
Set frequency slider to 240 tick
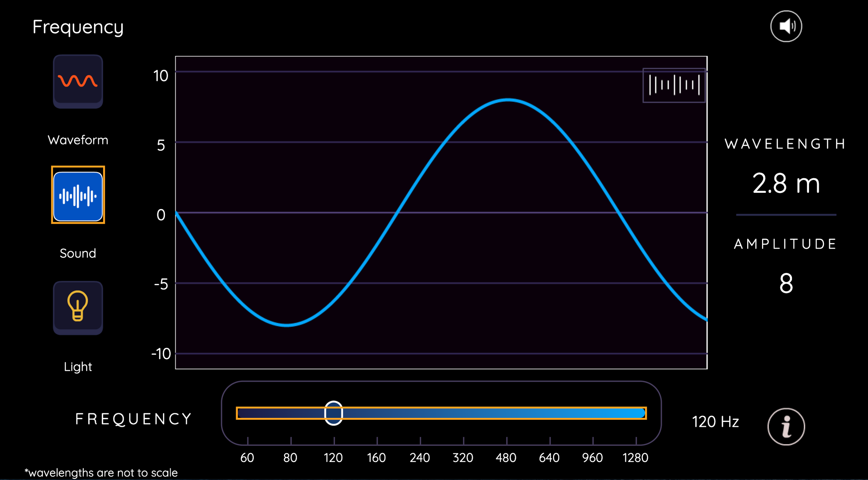tap(420, 413)
